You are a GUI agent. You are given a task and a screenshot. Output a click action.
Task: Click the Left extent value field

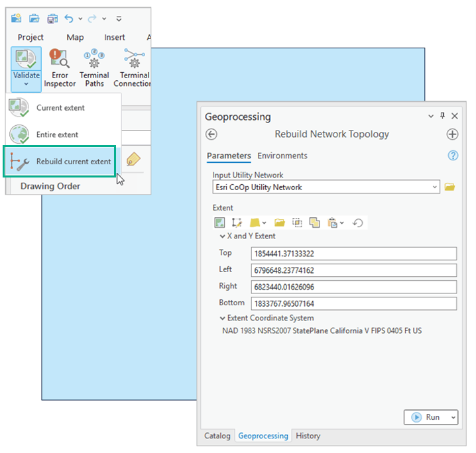353,270
